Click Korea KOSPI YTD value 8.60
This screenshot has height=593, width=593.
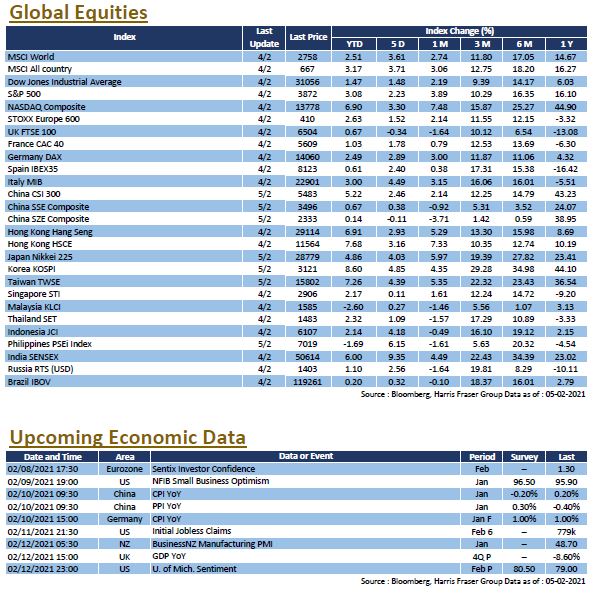pos(353,269)
